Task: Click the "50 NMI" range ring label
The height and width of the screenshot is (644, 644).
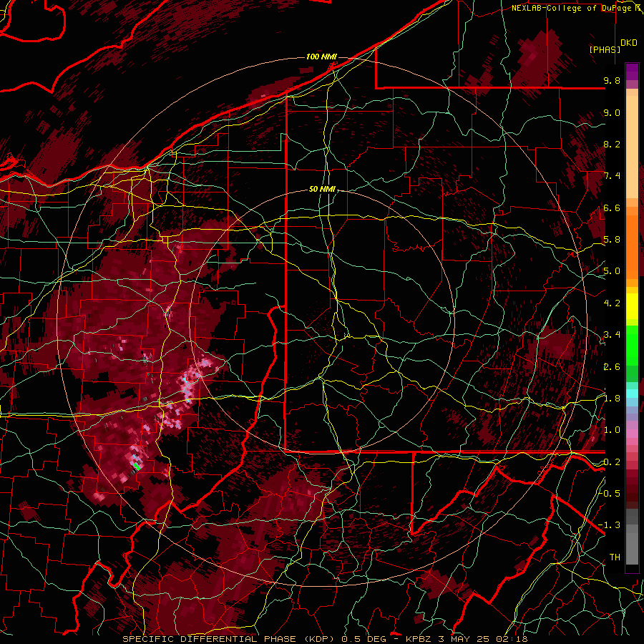Action: click(x=323, y=190)
